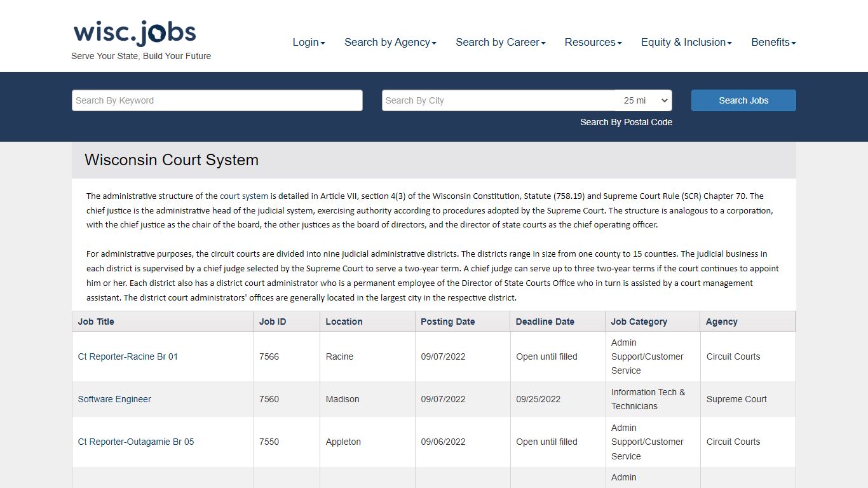This screenshot has width=868, height=488.
Task: Click the Search Jobs button
Action: [743, 100]
